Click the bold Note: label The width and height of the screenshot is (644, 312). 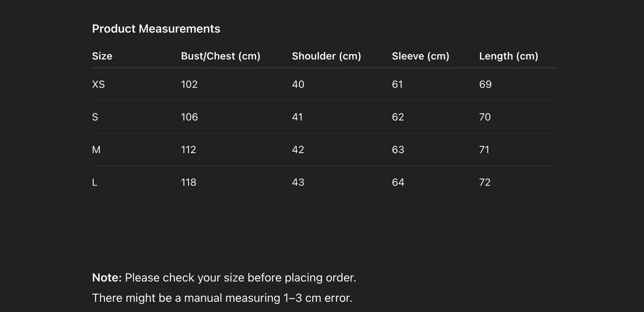tap(107, 278)
